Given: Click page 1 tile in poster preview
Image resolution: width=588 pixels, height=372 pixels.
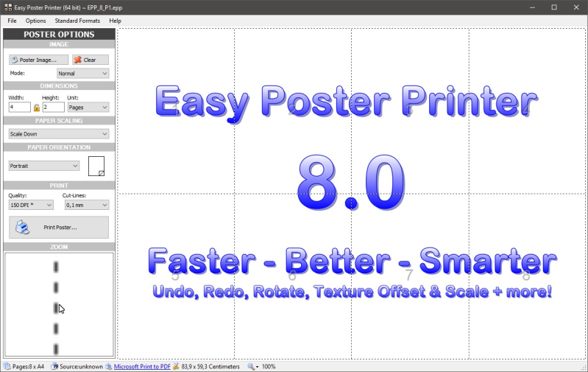Looking at the screenshot, I should 176,111.
